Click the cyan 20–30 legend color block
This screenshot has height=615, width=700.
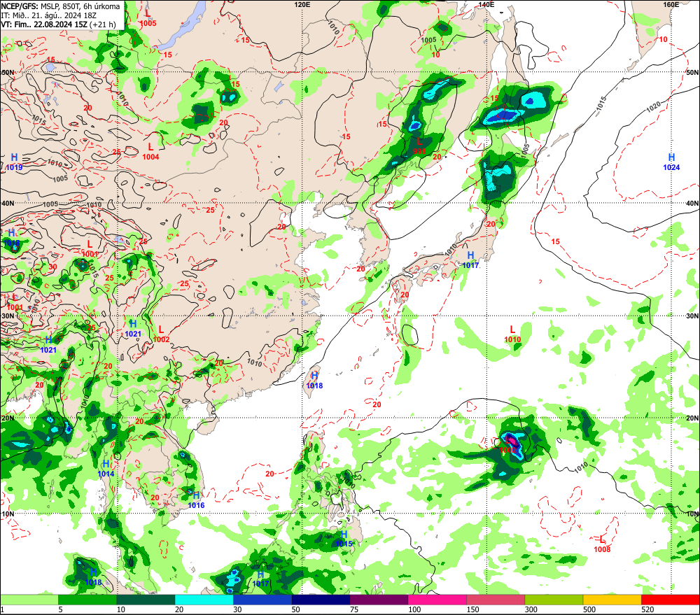(204, 600)
